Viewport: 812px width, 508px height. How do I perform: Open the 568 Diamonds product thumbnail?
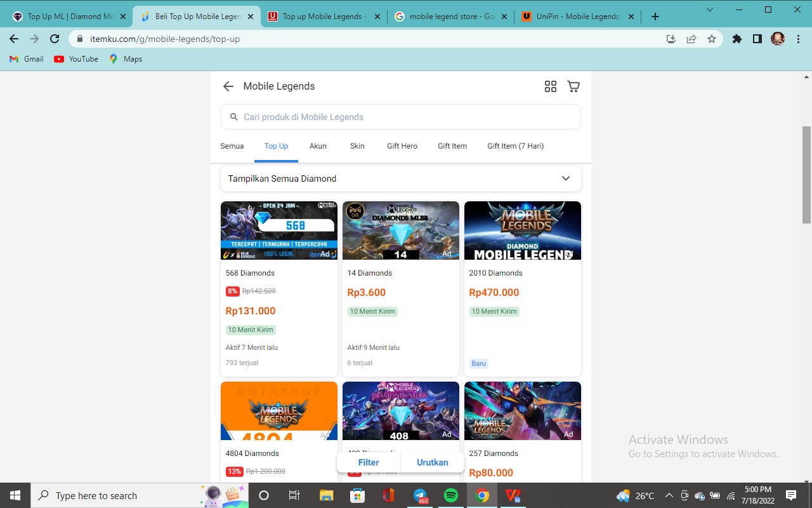(279, 231)
